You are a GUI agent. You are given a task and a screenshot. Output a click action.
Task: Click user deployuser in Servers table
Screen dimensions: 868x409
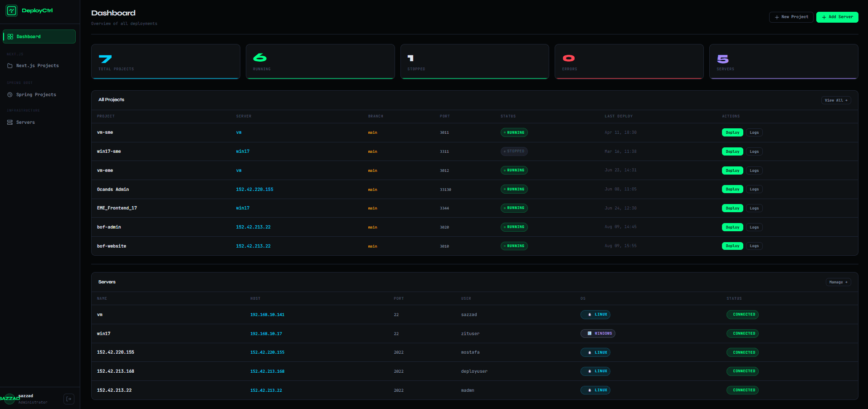474,371
